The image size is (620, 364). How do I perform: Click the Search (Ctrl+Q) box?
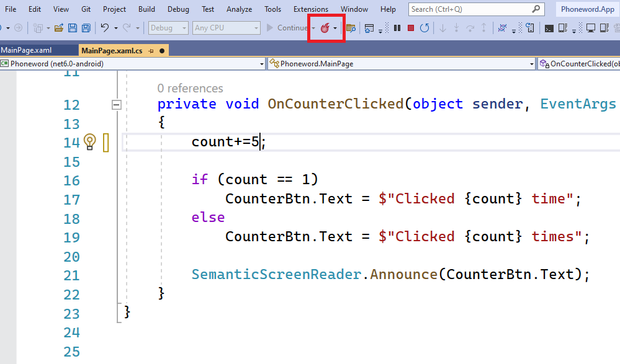(x=476, y=9)
